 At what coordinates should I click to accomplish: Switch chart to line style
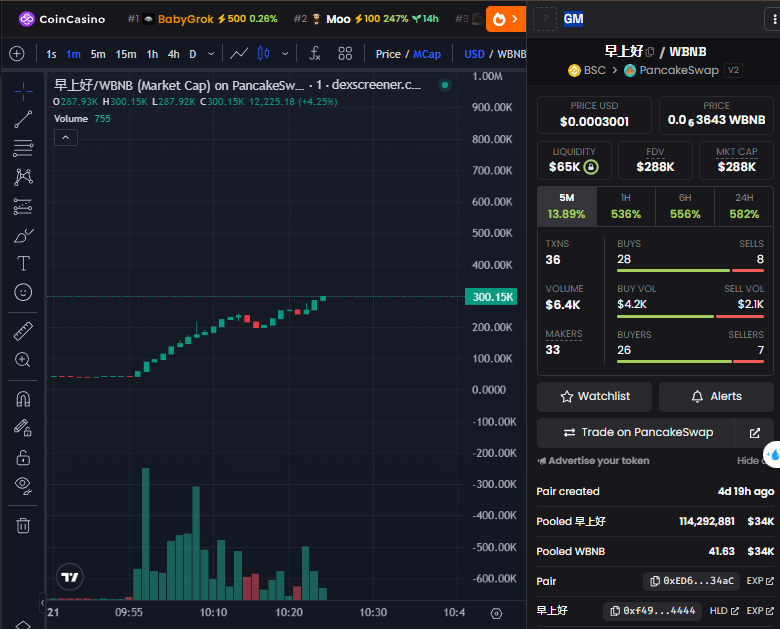pyautogui.click(x=239, y=54)
